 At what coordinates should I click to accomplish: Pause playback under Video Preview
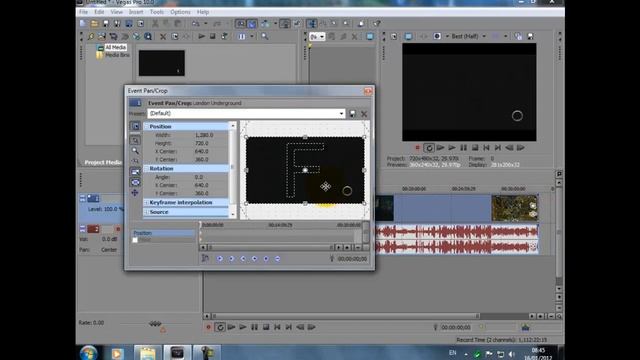(x=463, y=148)
